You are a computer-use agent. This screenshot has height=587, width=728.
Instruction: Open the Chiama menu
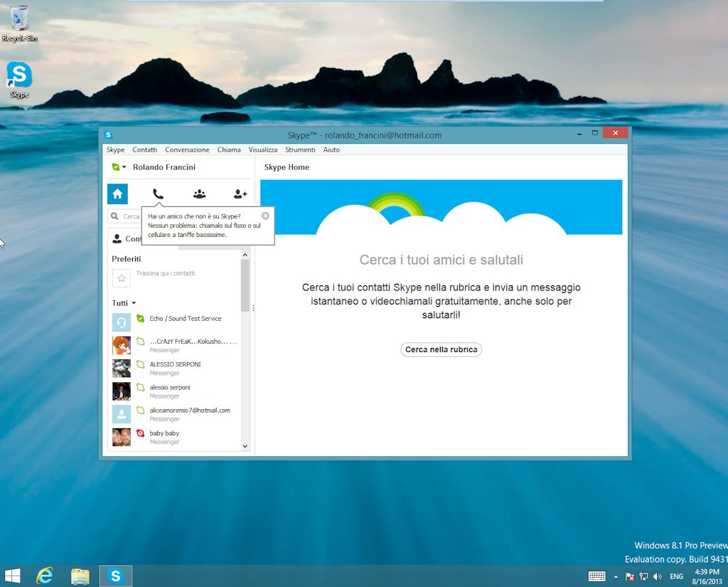coord(229,149)
